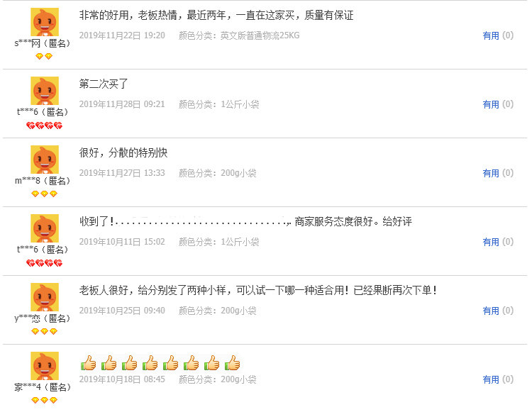Click the row of thumbs-up emojis
The image size is (532, 412).
click(160, 363)
